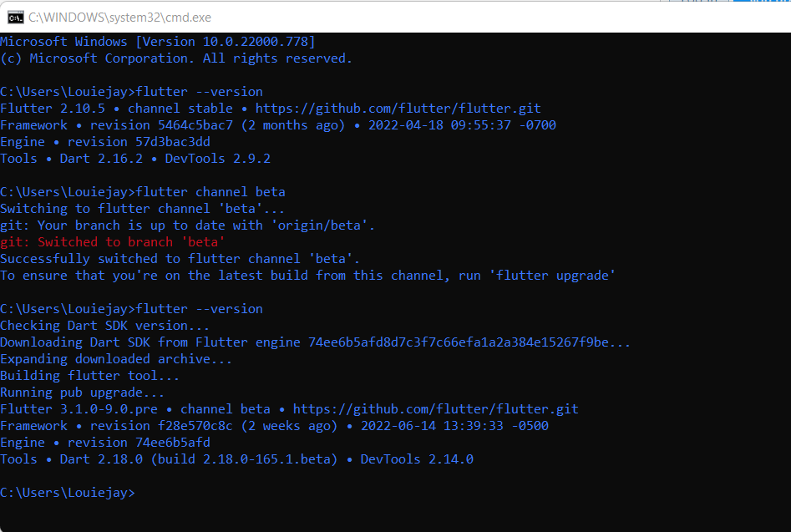Click the line with revision 5464c5bac7
Screen dimensions: 791x532
pyautogui.click(x=278, y=124)
